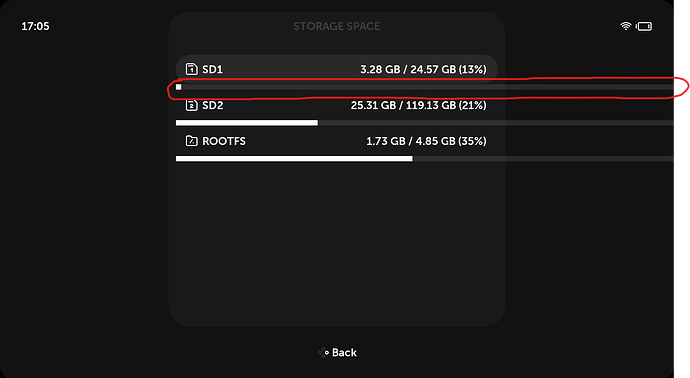
Task: Click the STORAGE SPACE title
Action: pyautogui.click(x=337, y=26)
